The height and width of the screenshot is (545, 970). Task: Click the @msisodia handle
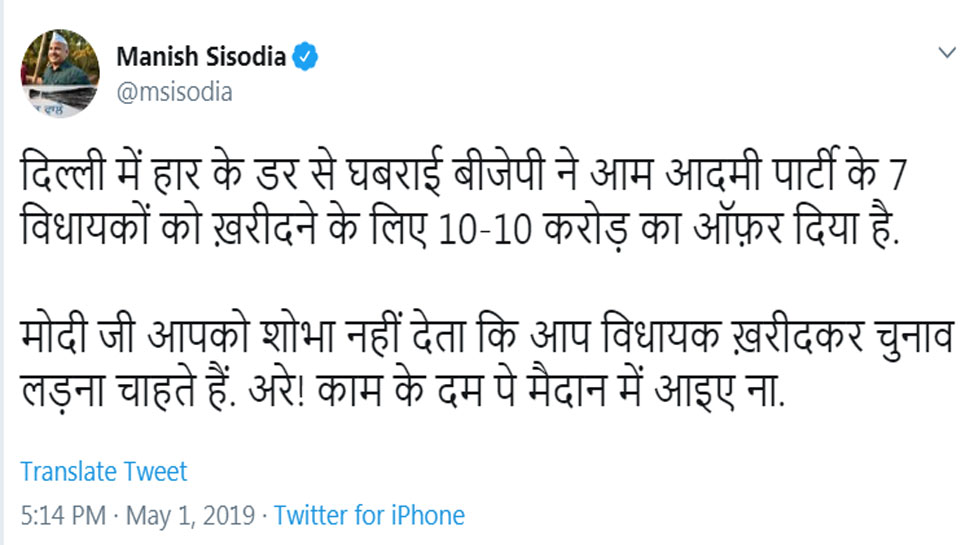pos(175,93)
